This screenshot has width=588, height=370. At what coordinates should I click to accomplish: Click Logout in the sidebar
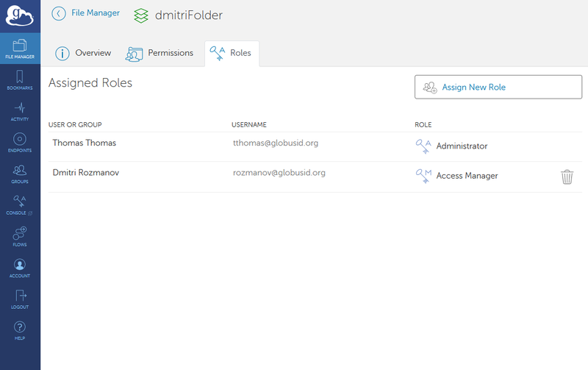(20, 299)
